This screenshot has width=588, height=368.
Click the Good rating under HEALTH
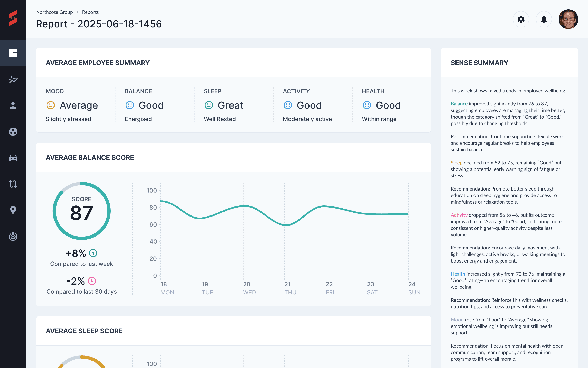(388, 105)
